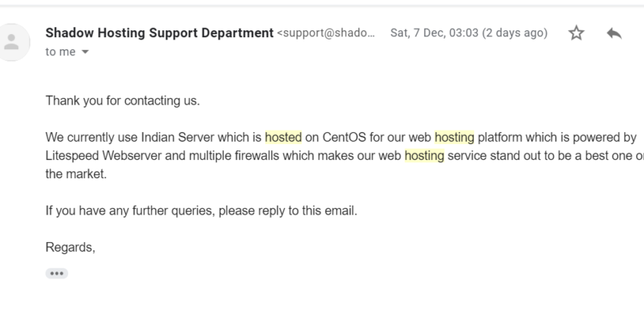
Task: Click the 'If you have any further queries' sentence
Action: pyautogui.click(x=202, y=211)
